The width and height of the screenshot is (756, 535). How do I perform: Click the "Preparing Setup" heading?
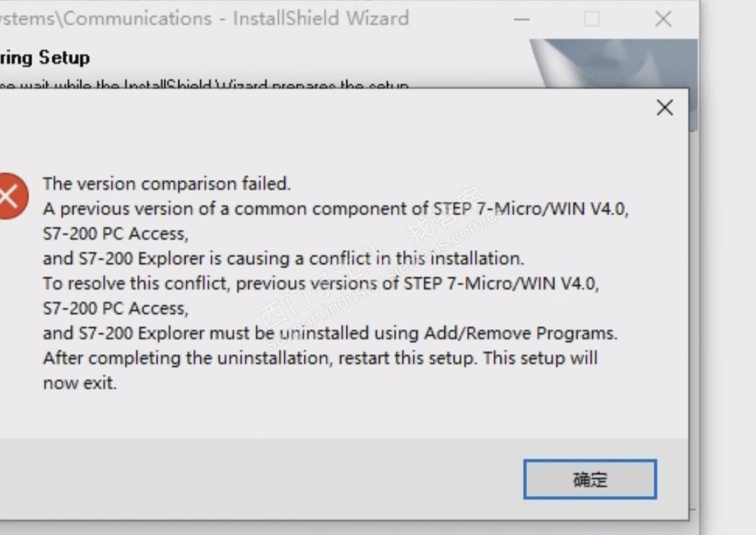tap(45, 57)
